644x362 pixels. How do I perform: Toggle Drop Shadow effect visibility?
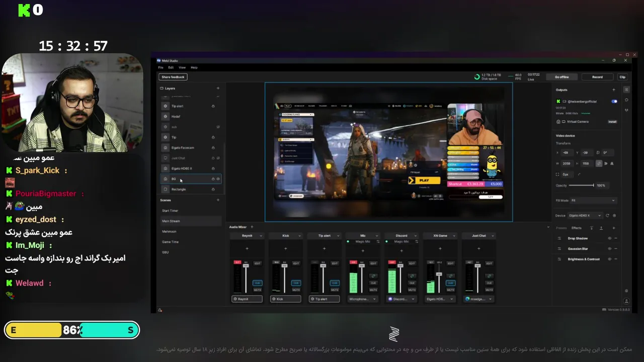(610, 238)
